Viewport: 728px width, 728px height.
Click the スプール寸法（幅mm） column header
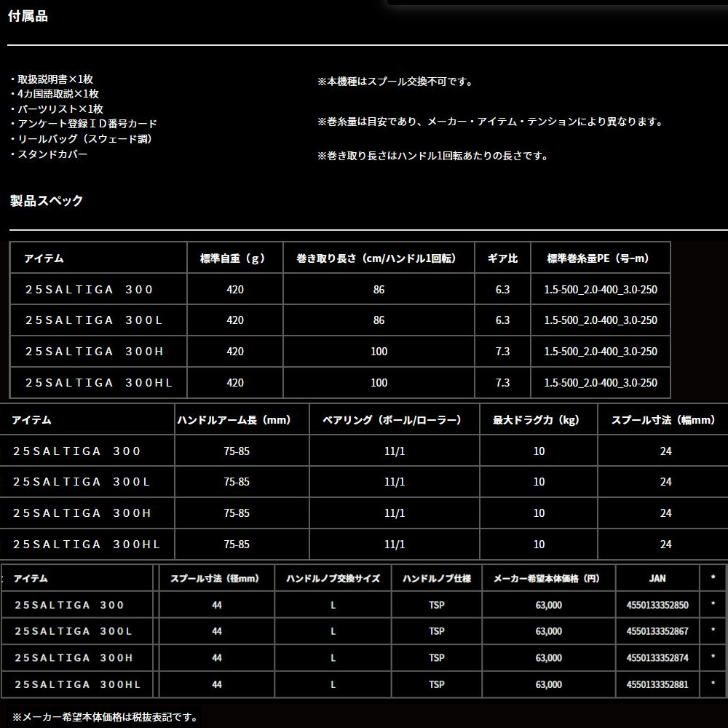[664, 420]
